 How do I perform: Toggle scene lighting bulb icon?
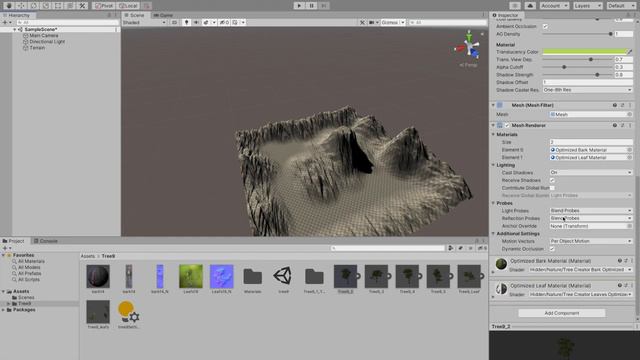pyautogui.click(x=187, y=22)
